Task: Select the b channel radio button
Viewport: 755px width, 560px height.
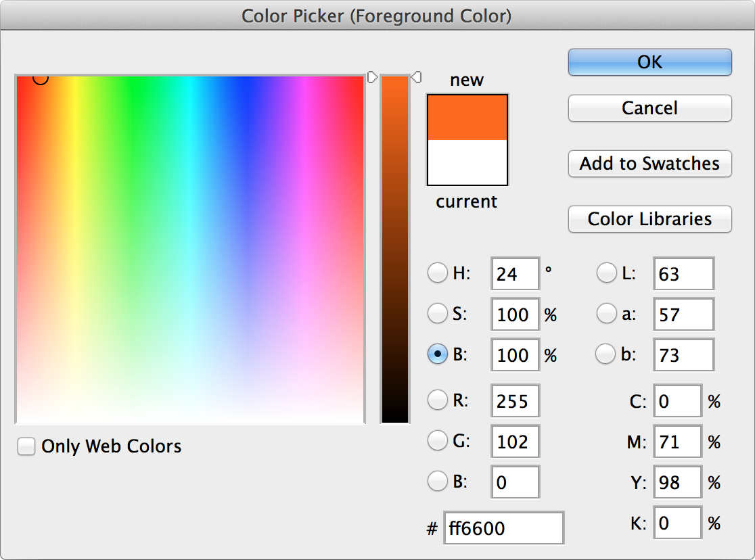Action: click(605, 354)
